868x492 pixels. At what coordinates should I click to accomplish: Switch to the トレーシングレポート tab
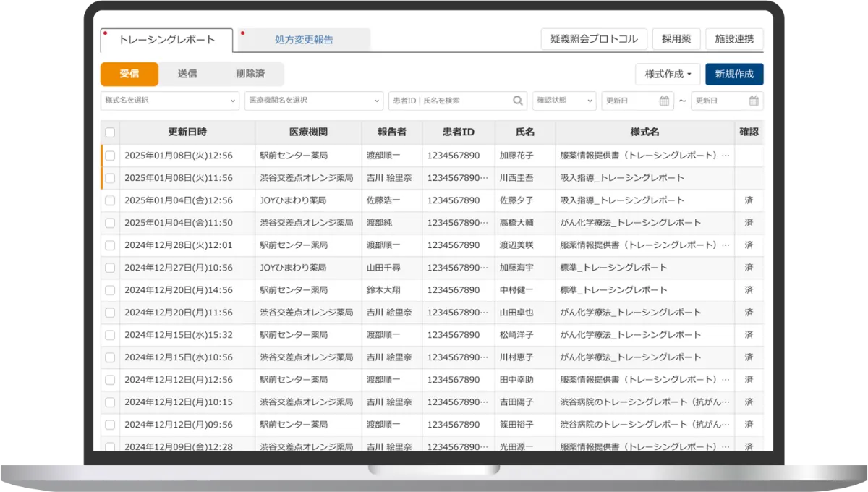[166, 40]
